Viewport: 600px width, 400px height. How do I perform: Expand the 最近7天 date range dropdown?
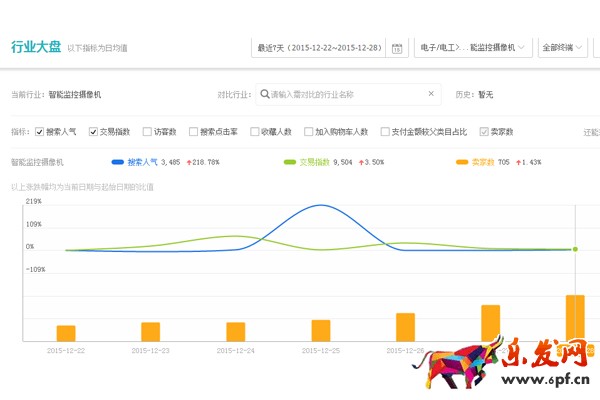(x=318, y=47)
